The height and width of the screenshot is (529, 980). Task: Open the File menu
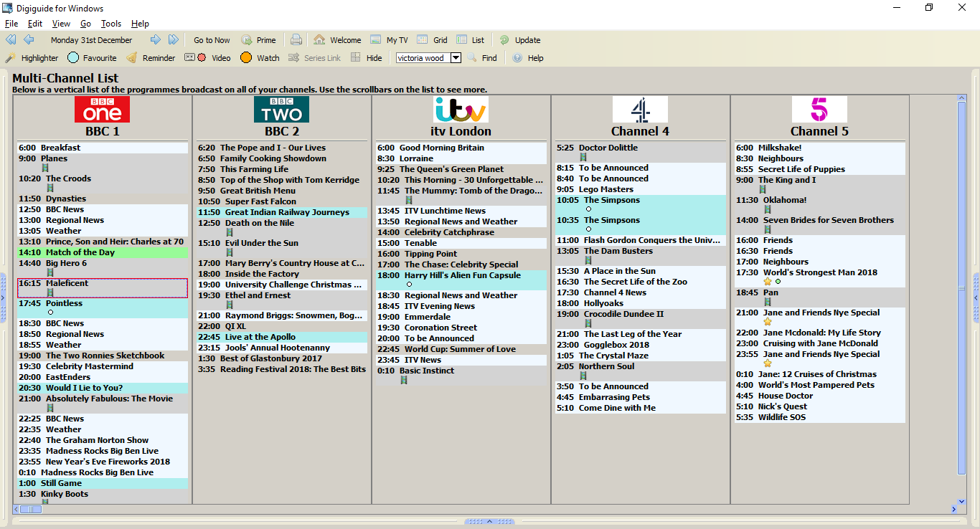(11, 24)
